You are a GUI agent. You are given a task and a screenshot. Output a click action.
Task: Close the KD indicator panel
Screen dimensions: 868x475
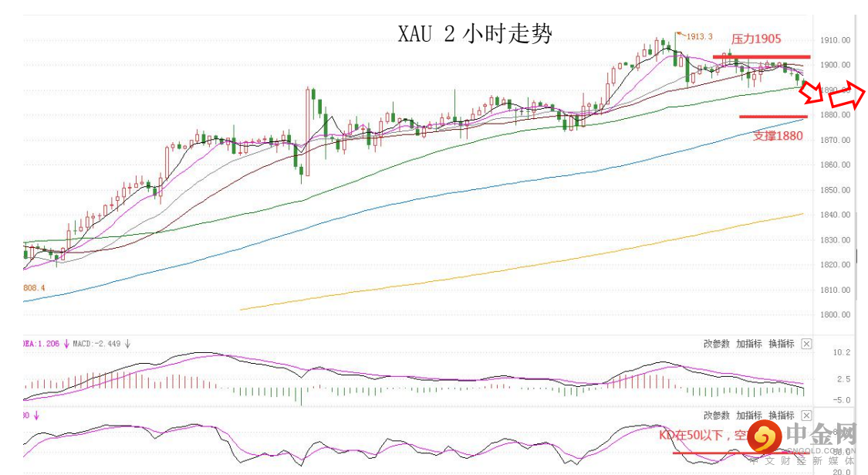(x=806, y=416)
